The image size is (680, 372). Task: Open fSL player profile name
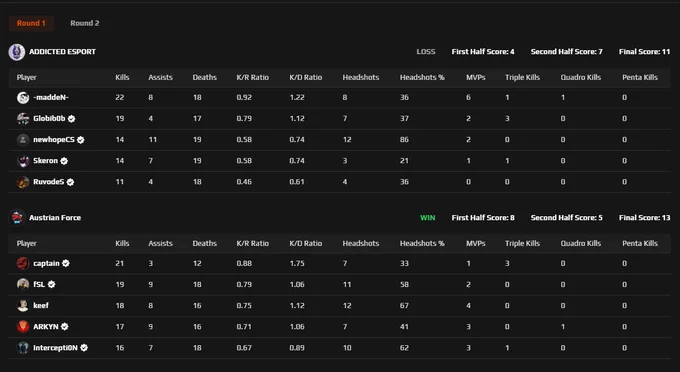tap(39, 284)
